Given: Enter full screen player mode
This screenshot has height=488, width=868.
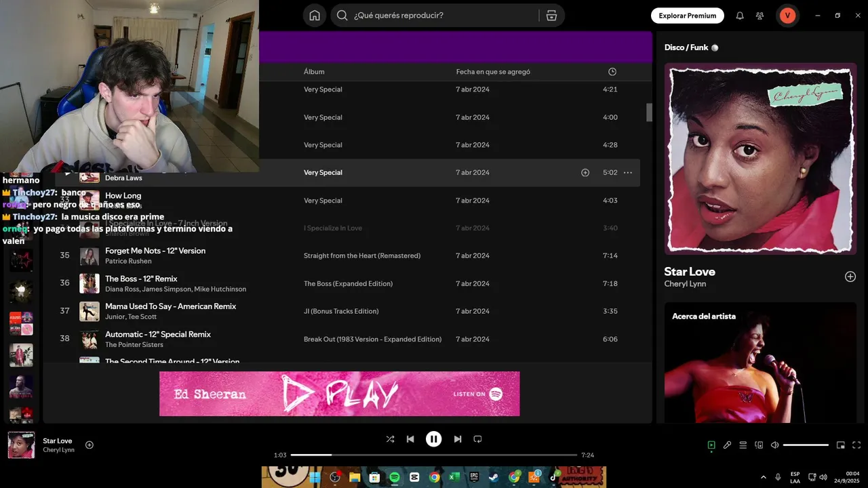Looking at the screenshot, I should pyautogui.click(x=856, y=445).
